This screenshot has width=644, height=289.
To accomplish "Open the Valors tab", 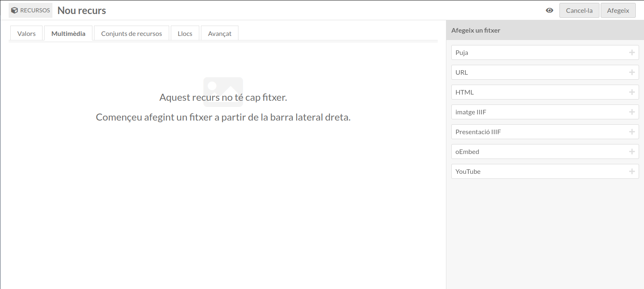I will tap(26, 33).
